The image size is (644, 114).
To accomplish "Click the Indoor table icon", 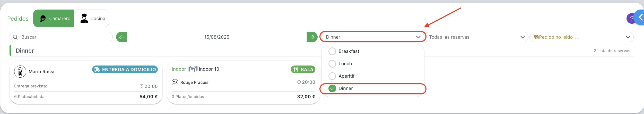I will point(193,69).
